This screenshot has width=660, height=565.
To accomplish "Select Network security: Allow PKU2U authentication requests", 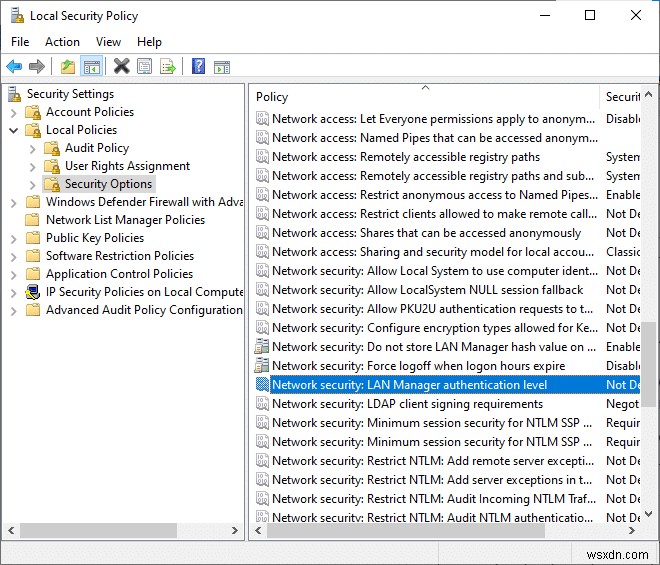I will point(432,309).
